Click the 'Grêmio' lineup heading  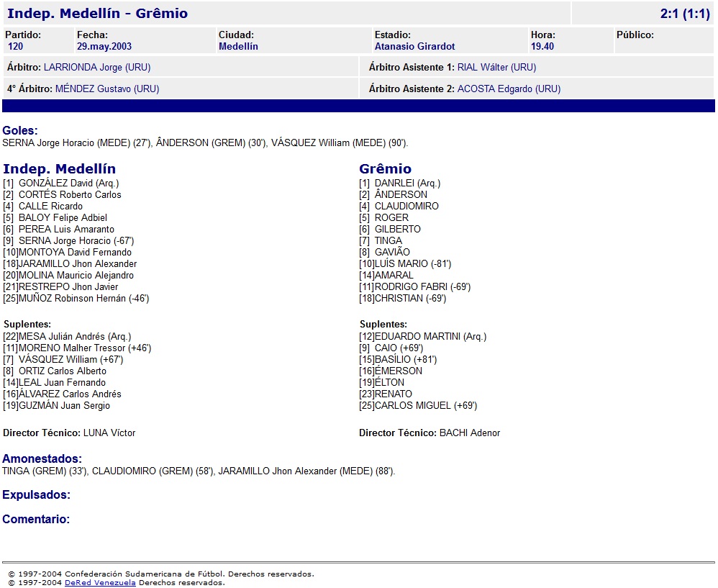click(x=385, y=169)
